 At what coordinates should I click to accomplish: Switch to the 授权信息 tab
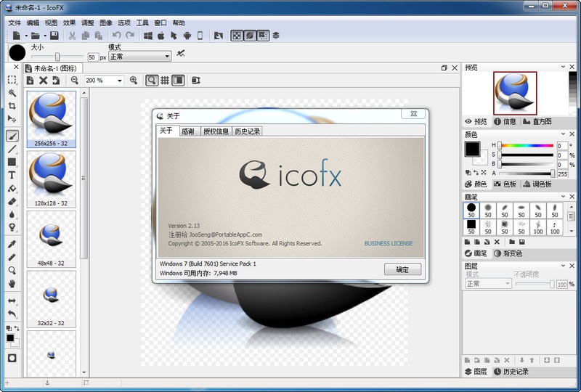pyautogui.click(x=216, y=131)
